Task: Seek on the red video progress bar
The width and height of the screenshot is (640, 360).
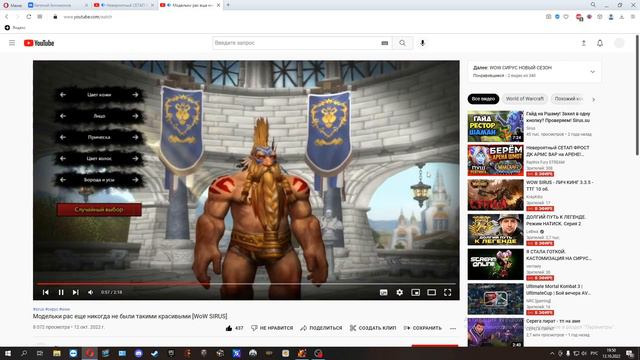Action: [x=246, y=283]
